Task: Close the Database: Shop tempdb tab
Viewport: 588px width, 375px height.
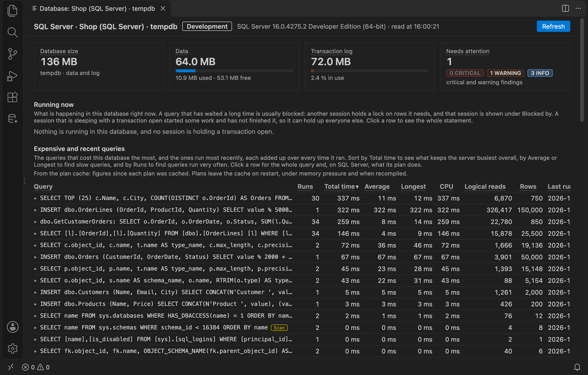Action: click(x=163, y=8)
